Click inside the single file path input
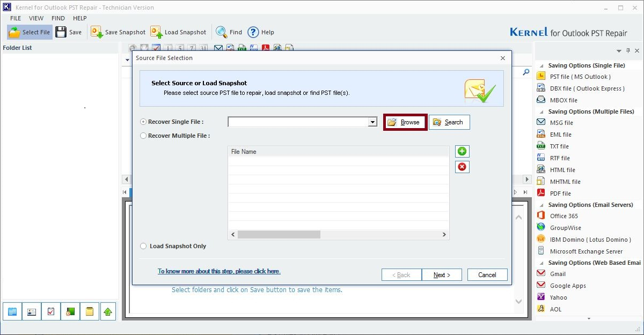The width and height of the screenshot is (644, 335). (x=298, y=122)
